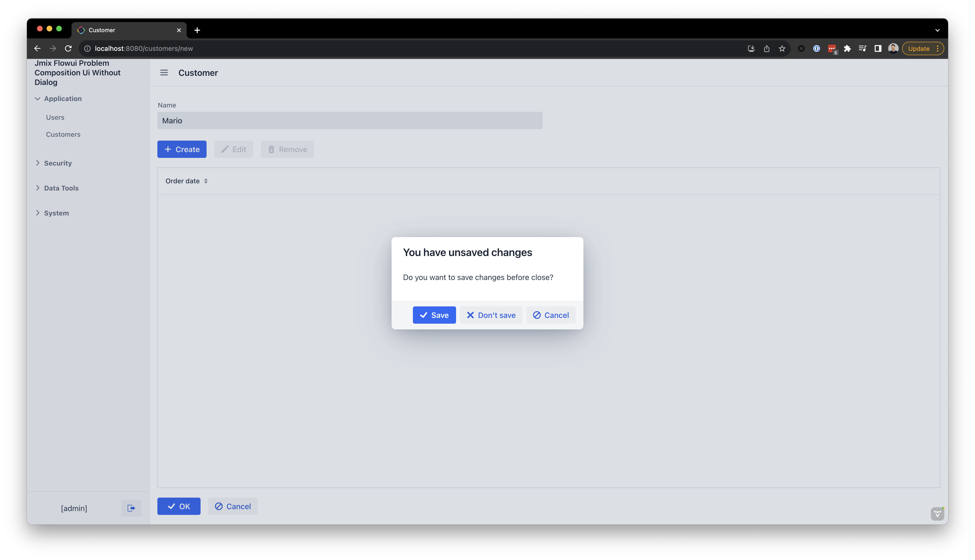Reload the page with refresh icon

68,48
